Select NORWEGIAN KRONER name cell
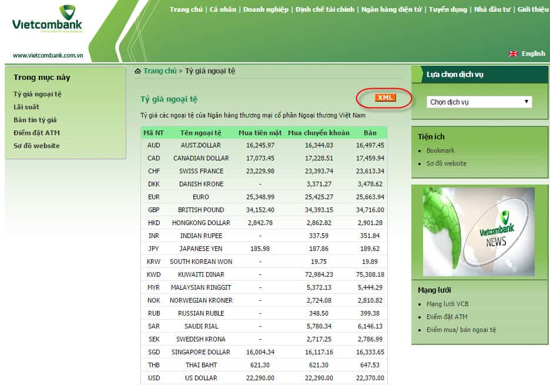 pos(201,300)
